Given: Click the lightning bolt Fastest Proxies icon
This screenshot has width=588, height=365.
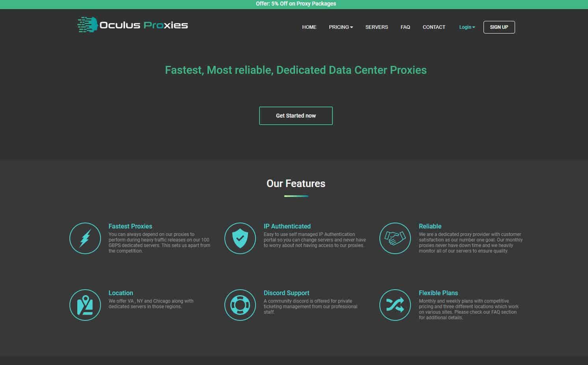Looking at the screenshot, I should click(x=85, y=238).
